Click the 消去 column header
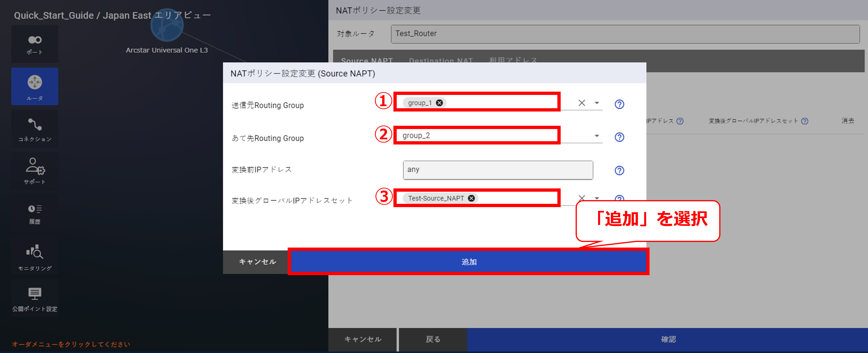 (847, 121)
